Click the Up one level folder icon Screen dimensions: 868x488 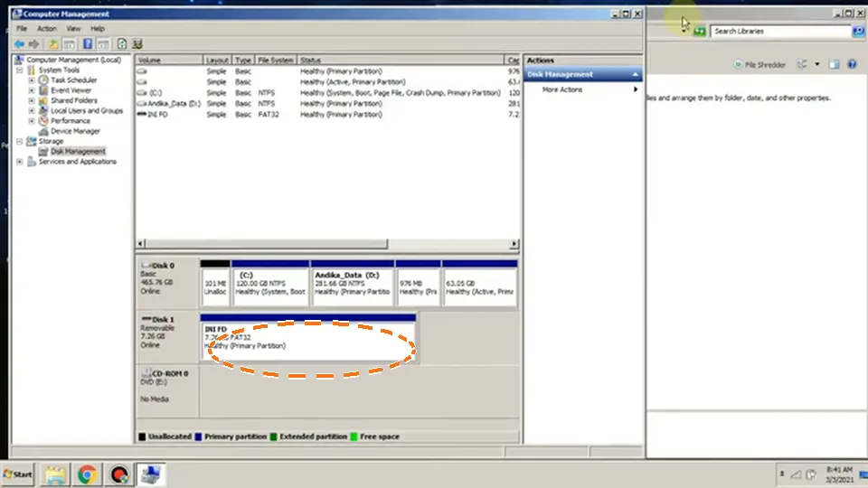coord(53,44)
